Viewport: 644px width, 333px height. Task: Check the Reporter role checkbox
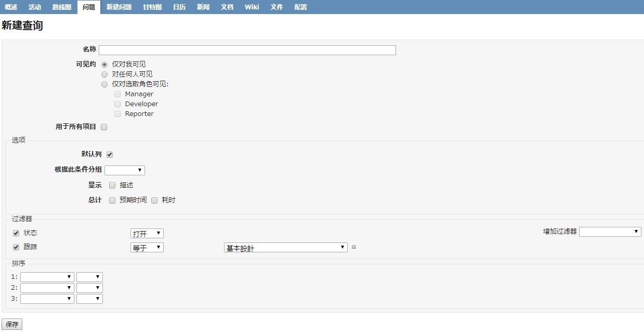[x=117, y=114]
